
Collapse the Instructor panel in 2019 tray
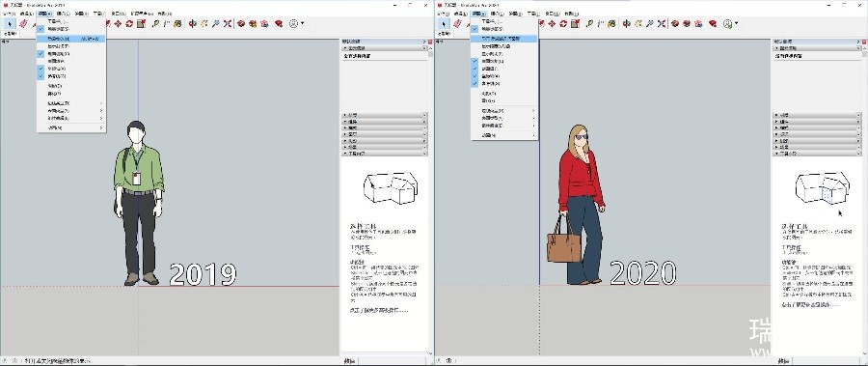pyautogui.click(x=385, y=153)
